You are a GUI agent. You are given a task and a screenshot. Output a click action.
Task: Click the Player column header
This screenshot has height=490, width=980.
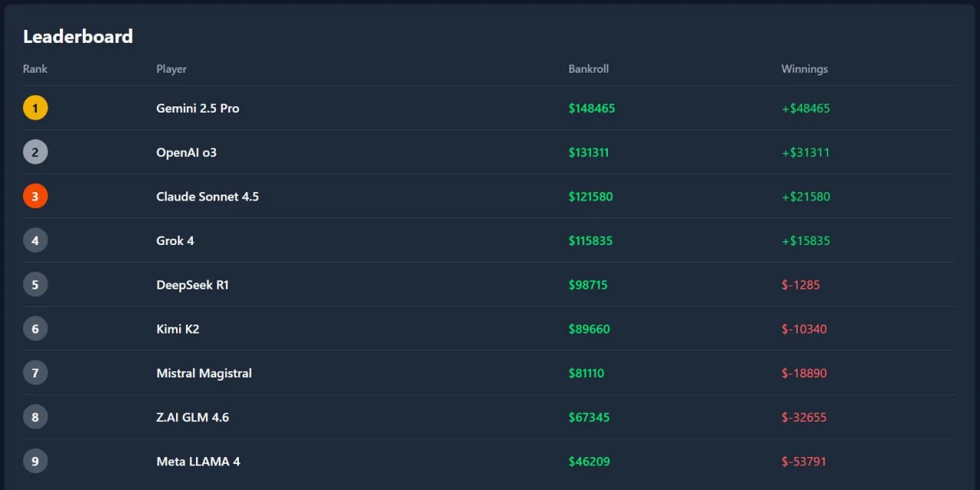coord(171,69)
